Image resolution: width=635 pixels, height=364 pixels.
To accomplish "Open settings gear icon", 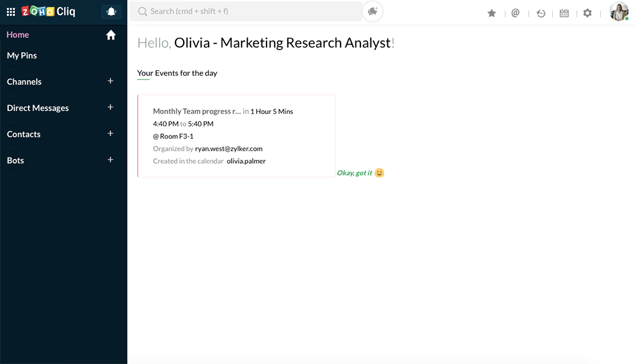I will pyautogui.click(x=588, y=13).
